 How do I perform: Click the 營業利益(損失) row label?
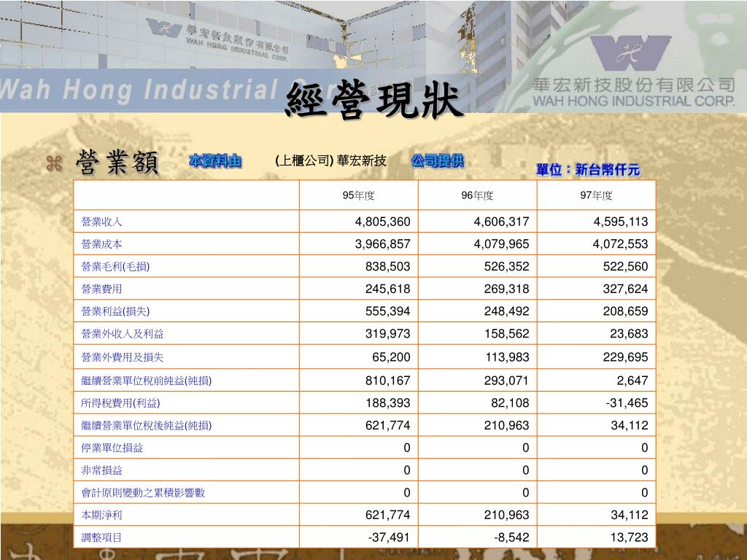[x=115, y=311]
